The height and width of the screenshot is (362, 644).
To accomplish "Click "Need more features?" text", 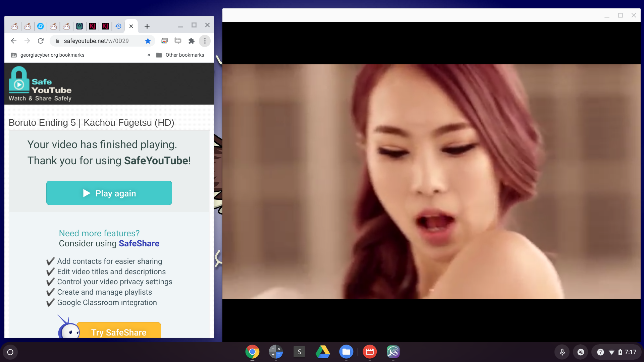I will [99, 233].
